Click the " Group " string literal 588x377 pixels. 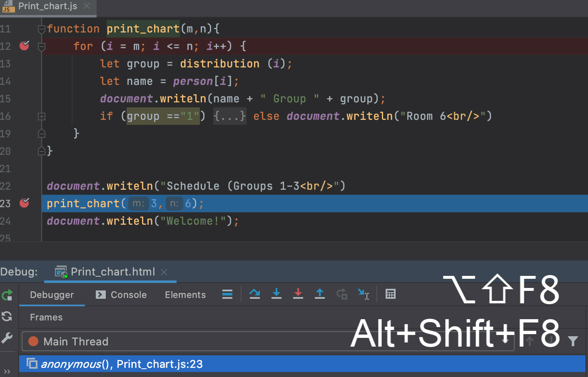point(290,99)
